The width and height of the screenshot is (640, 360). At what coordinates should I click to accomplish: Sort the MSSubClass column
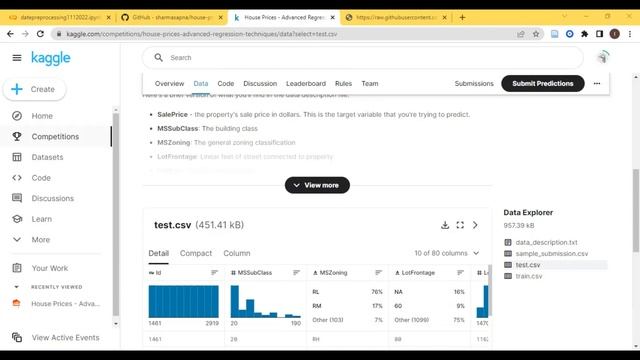pyautogui.click(x=296, y=273)
